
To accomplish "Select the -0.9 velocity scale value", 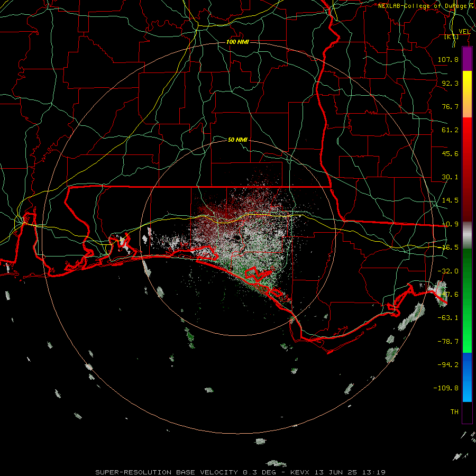I will (x=450, y=224).
